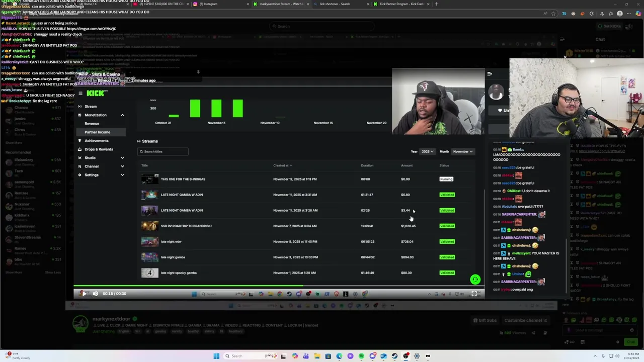
Task: Open the taskbar settings gear app
Action: tap(417, 356)
